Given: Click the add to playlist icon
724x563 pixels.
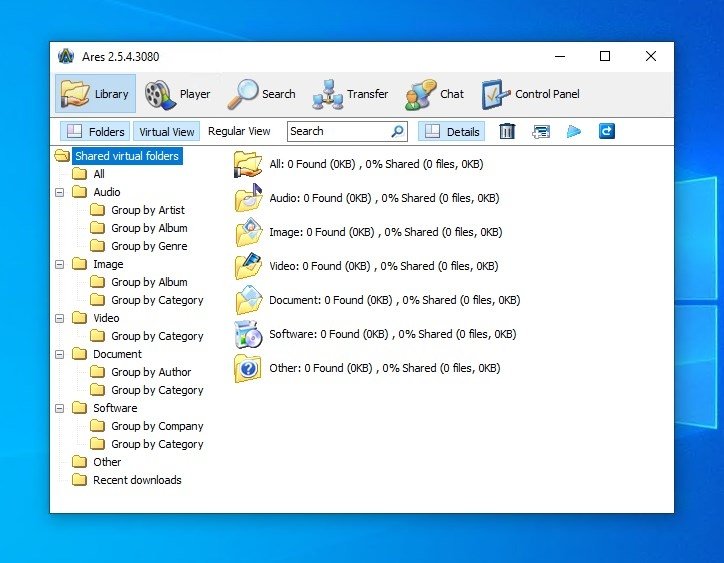Looking at the screenshot, I should pyautogui.click(x=541, y=132).
